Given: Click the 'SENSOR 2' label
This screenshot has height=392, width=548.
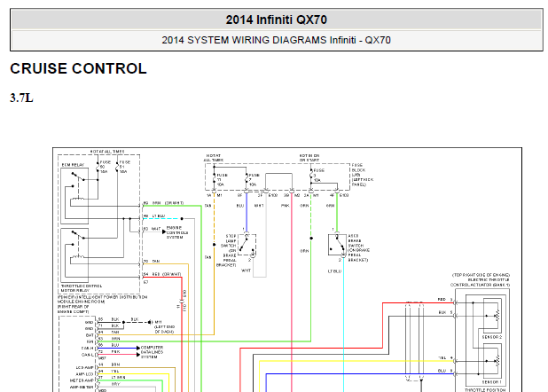Looking at the screenshot, I should point(492,337).
